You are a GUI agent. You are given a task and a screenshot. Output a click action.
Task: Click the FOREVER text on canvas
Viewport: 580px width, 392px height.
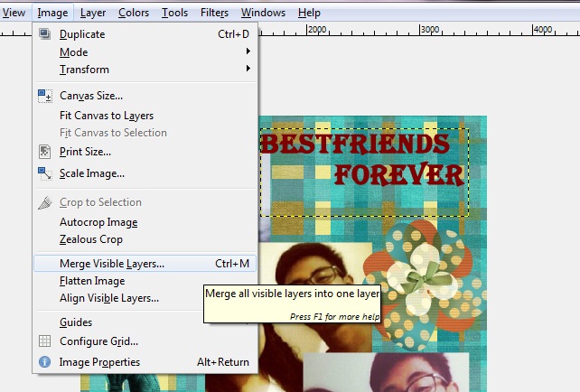(398, 174)
